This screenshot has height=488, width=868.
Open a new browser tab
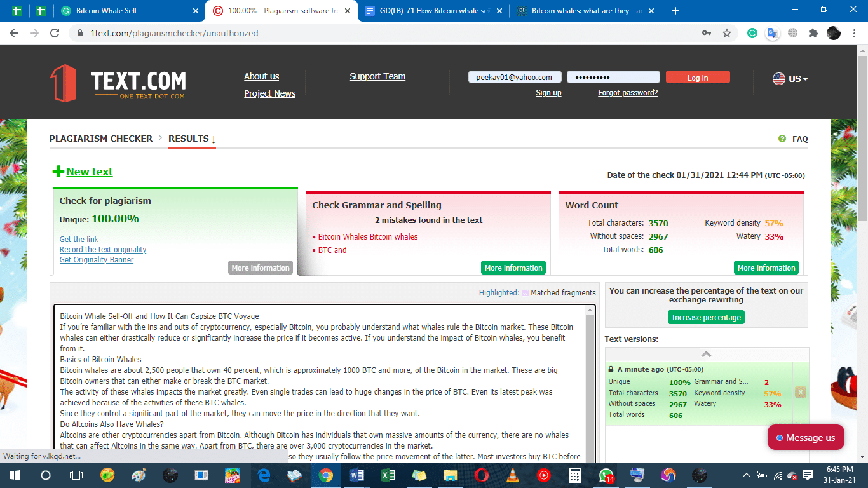(675, 11)
